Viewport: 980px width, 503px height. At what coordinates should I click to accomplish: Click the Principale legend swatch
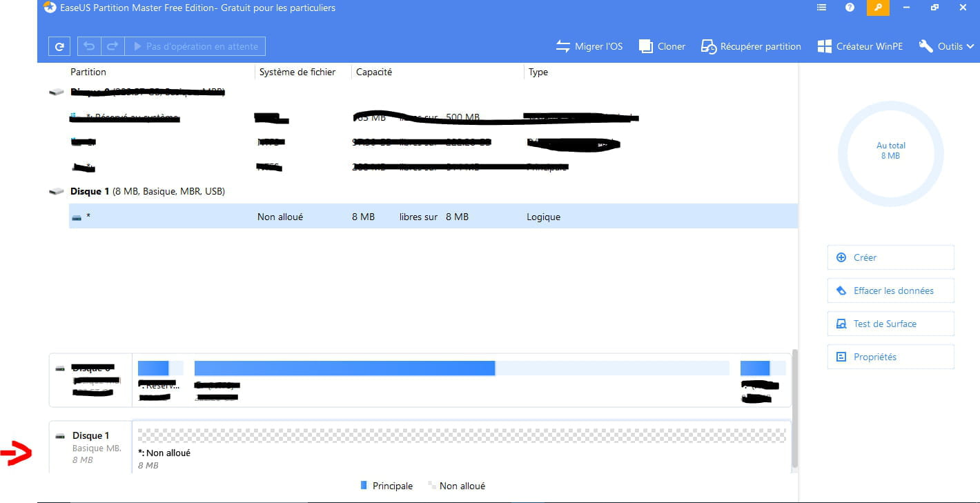364,486
